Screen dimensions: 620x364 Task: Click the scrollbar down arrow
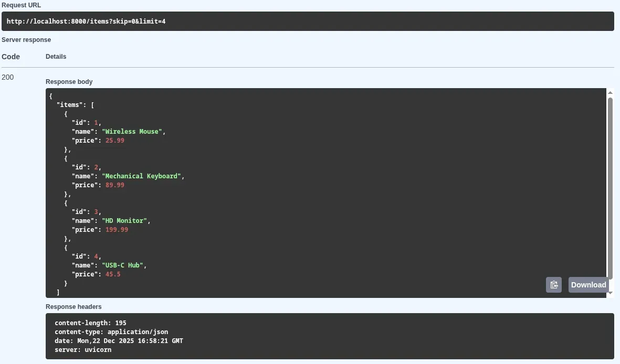[x=610, y=292]
